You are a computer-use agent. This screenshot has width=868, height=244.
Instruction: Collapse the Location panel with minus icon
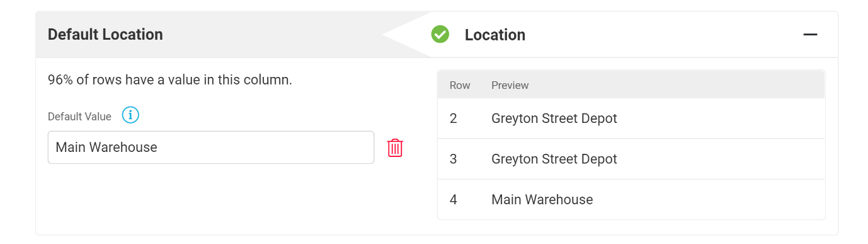tap(810, 35)
